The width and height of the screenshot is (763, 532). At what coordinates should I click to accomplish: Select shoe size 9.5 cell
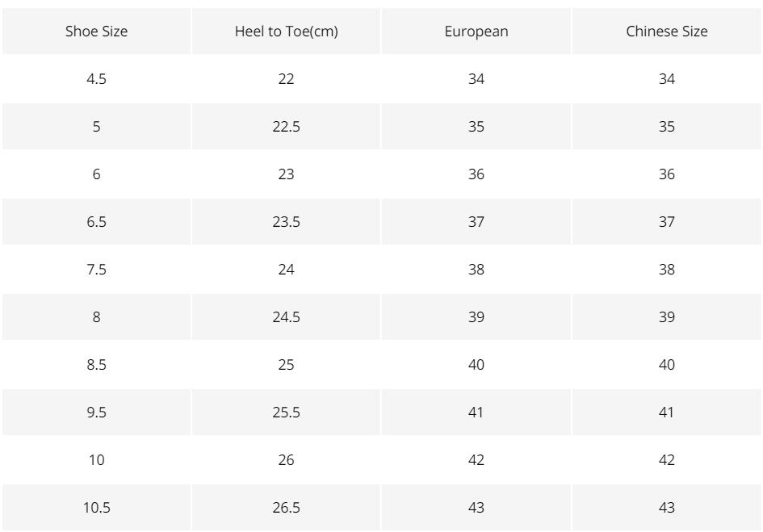click(96, 413)
